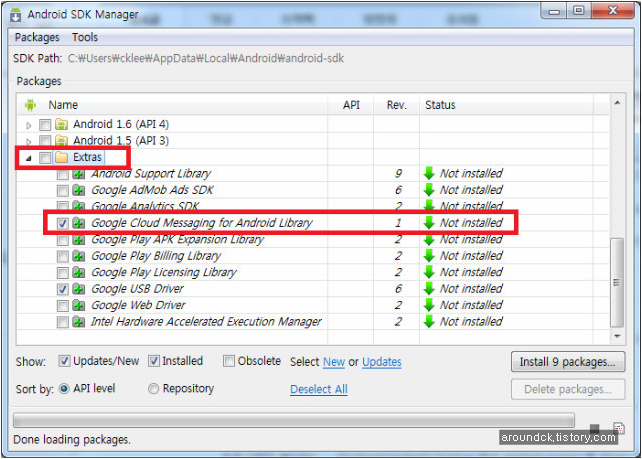Check the Android 1.6 (API 4) checkbox
The height and width of the screenshot is (459, 642).
pyautogui.click(x=45, y=124)
